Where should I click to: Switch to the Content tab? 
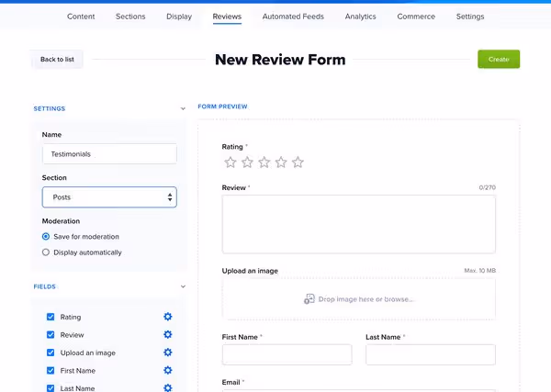(x=81, y=17)
